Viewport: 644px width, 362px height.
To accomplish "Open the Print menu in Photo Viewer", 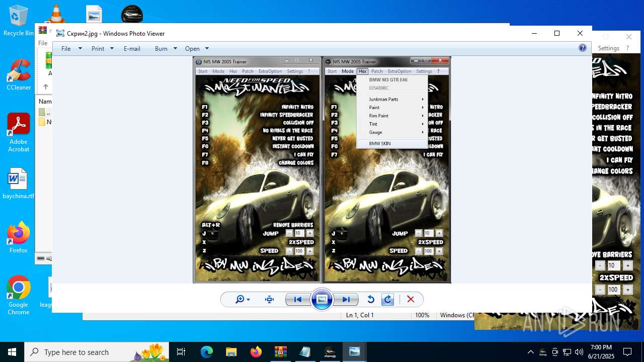I will [x=98, y=48].
